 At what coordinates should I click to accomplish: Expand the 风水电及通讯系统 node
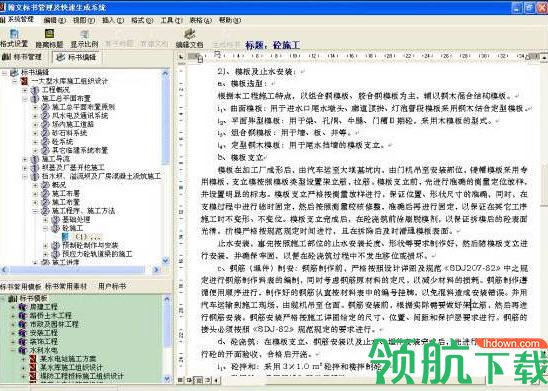coord(35,116)
